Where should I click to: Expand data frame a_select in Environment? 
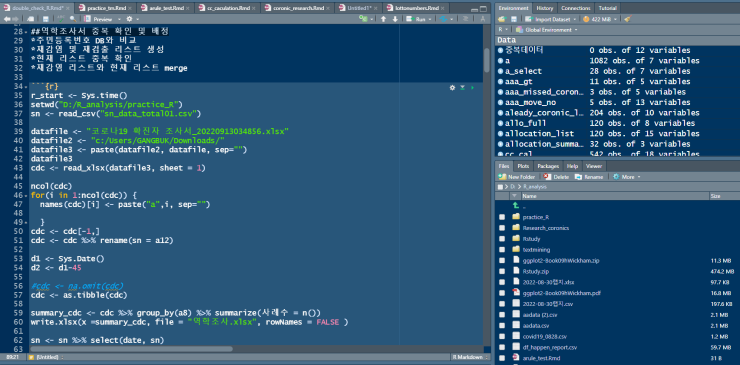500,71
